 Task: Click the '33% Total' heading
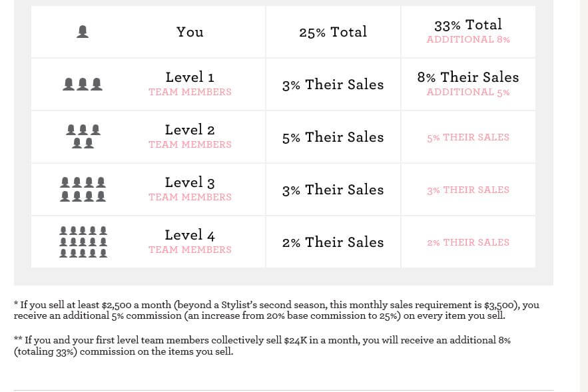(468, 25)
